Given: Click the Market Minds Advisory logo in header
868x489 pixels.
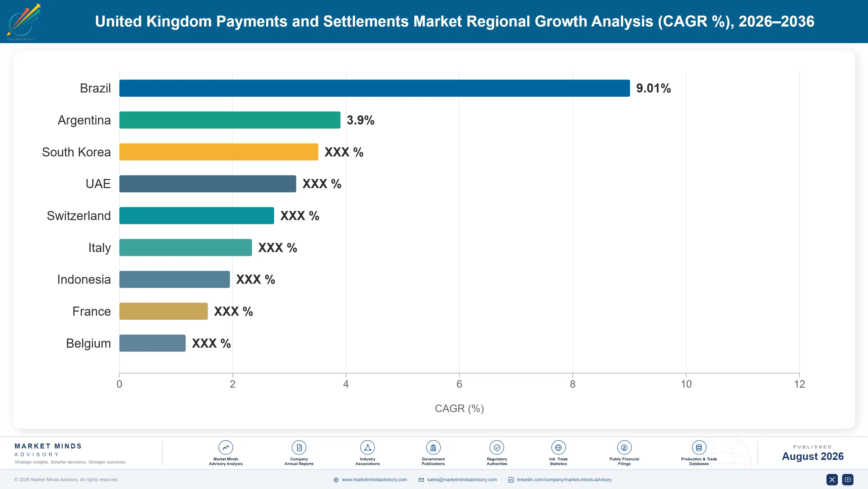Looking at the screenshot, I should click(24, 22).
